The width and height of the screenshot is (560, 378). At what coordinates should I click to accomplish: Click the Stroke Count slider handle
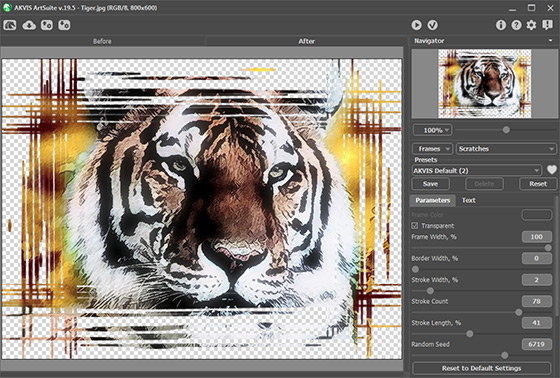coord(519,312)
